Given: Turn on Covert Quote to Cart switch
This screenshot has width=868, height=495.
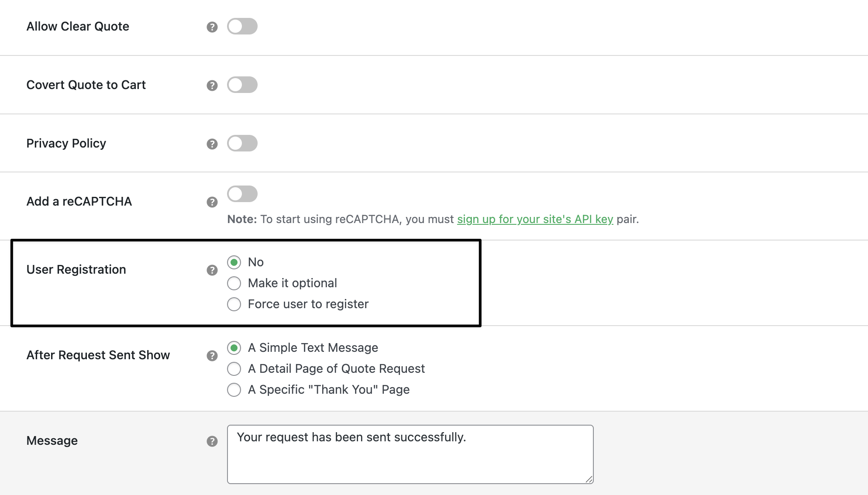Looking at the screenshot, I should 242,85.
